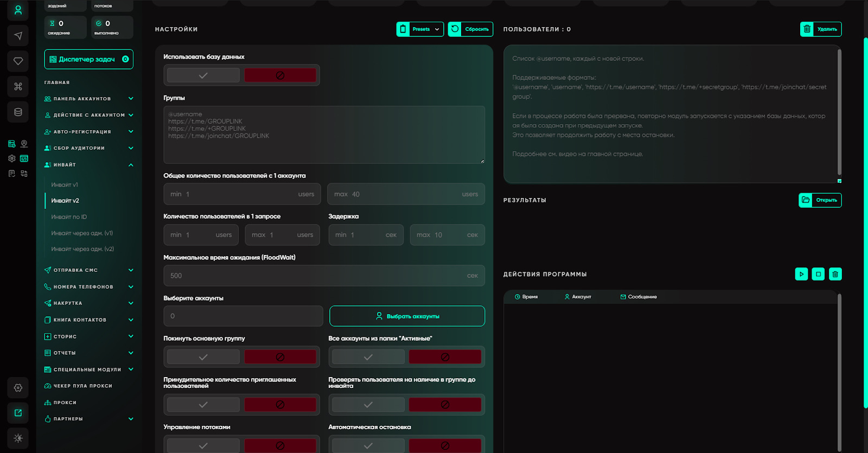Image resolution: width=868 pixels, height=453 pixels.
Task: Stop program actions with the square button
Action: [x=818, y=274]
